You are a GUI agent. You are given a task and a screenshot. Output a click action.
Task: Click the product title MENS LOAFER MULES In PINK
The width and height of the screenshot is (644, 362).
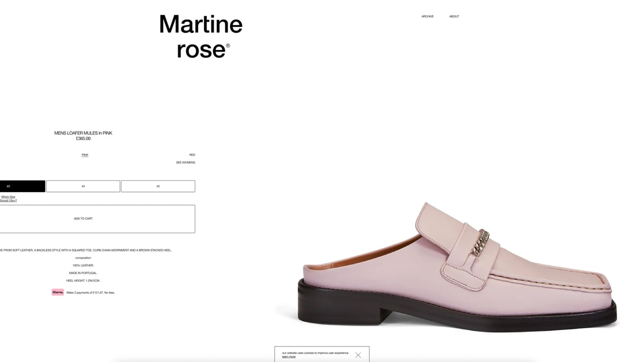pyautogui.click(x=83, y=133)
